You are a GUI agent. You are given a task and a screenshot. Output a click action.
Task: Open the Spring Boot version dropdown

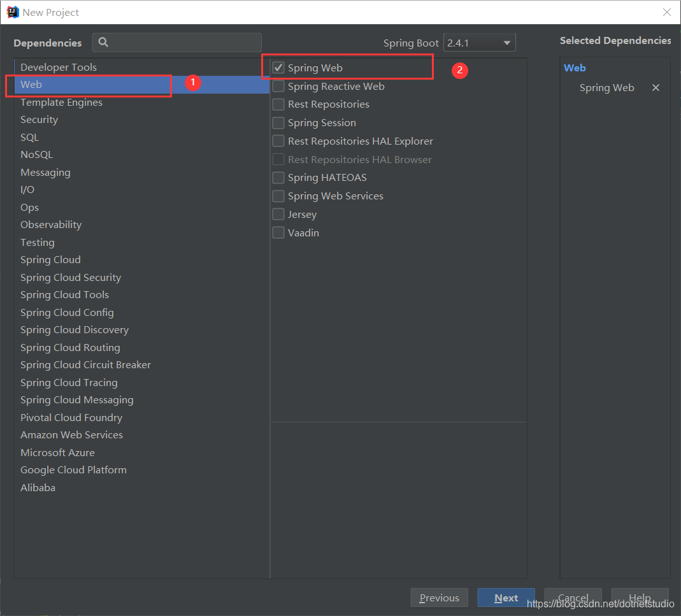(x=480, y=43)
